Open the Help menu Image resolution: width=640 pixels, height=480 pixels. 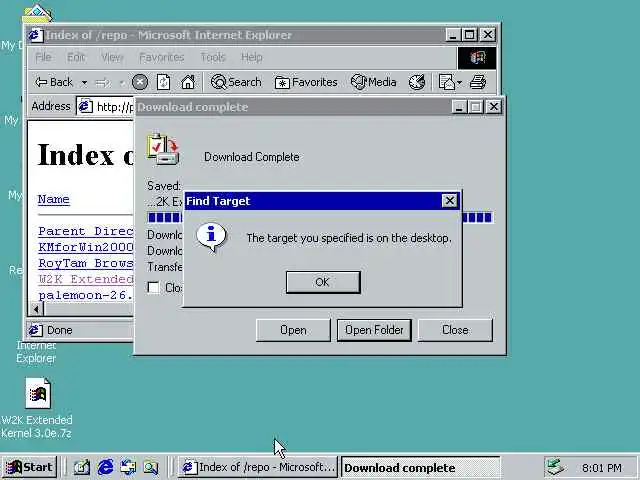click(x=251, y=57)
